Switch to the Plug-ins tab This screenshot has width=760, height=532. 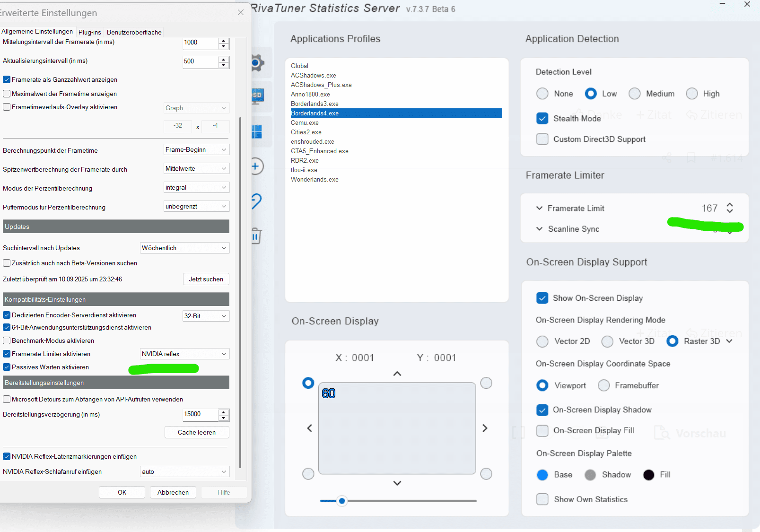pyautogui.click(x=90, y=32)
